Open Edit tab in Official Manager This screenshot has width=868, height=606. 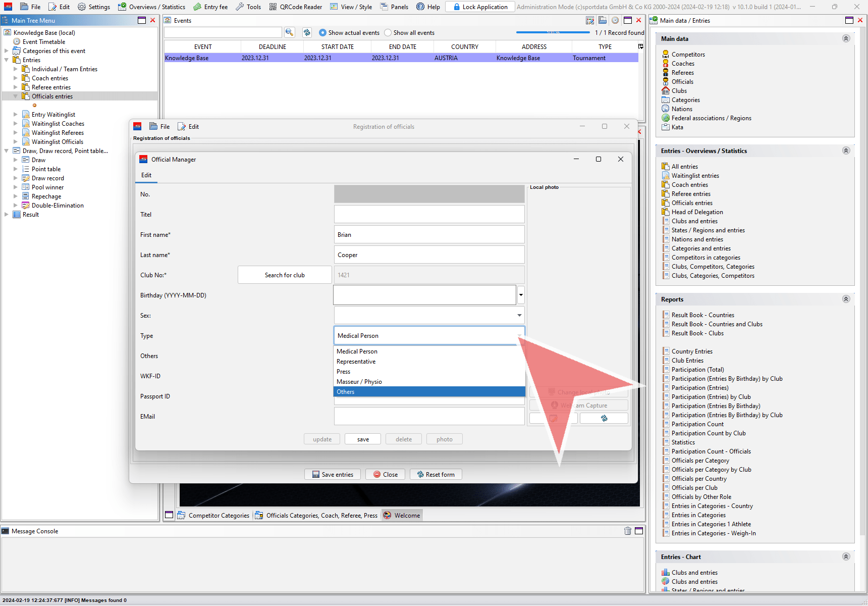[x=146, y=175]
